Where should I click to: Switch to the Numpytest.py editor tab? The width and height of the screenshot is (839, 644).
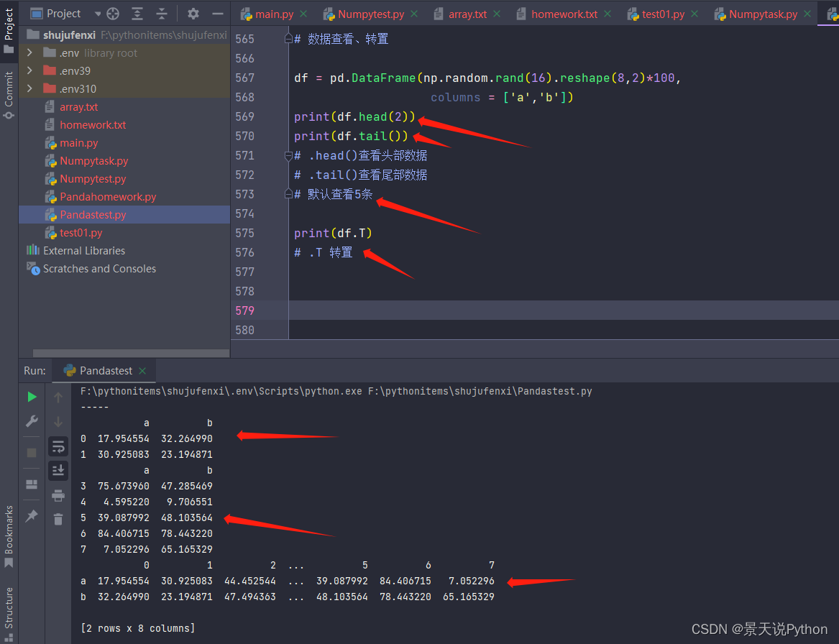pos(364,14)
